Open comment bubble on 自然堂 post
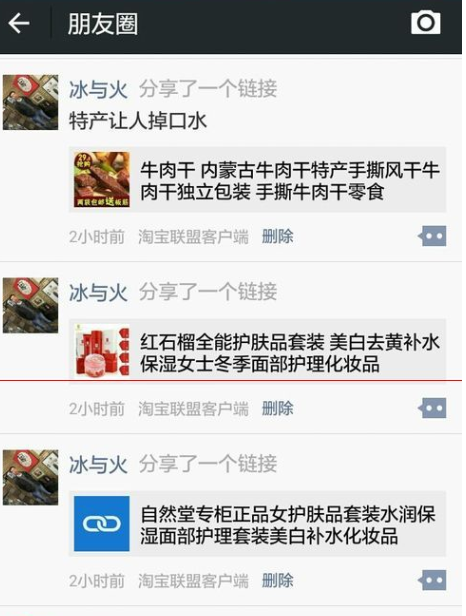 [x=432, y=580]
